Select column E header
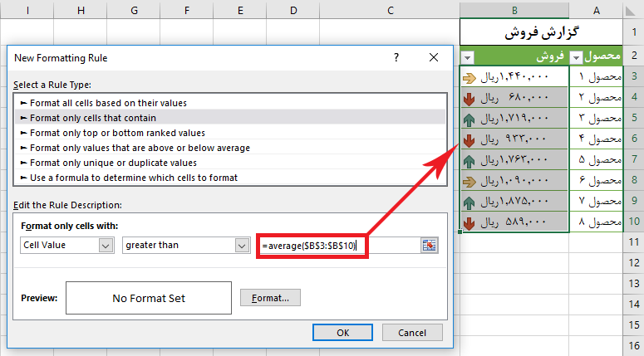Viewport: 644px width, 356px height. pos(240,10)
